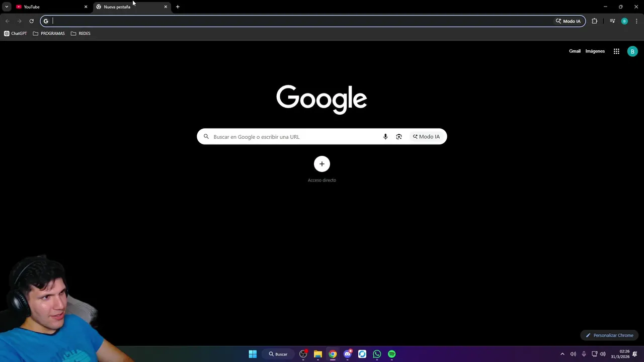644x362 pixels.
Task: Select the Nueva pestaña tab
Action: (x=132, y=7)
